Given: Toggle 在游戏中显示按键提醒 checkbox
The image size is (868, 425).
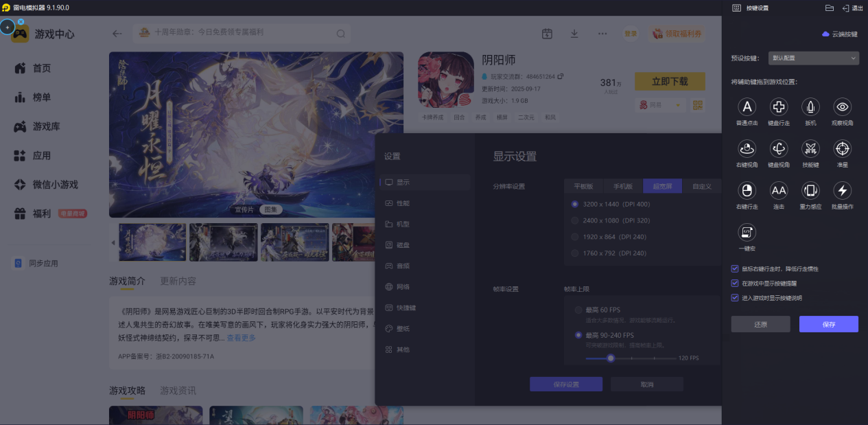Looking at the screenshot, I should coord(735,284).
